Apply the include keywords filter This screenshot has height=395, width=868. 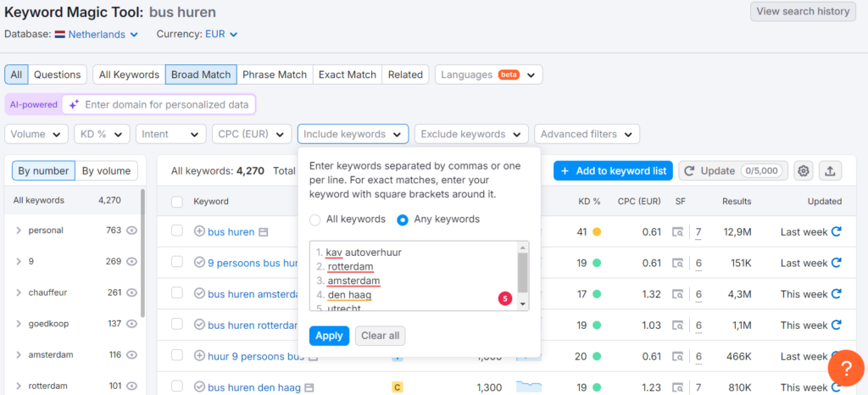pos(330,336)
